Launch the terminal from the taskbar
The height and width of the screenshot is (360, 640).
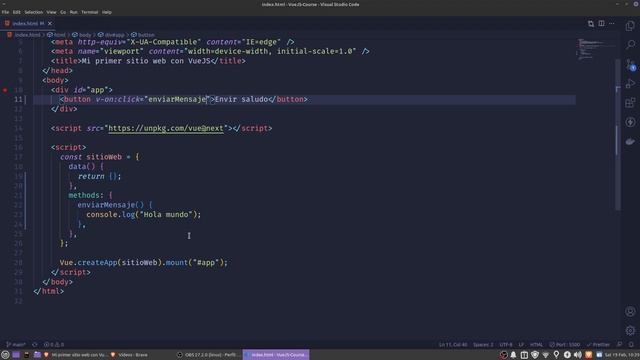coord(27,355)
